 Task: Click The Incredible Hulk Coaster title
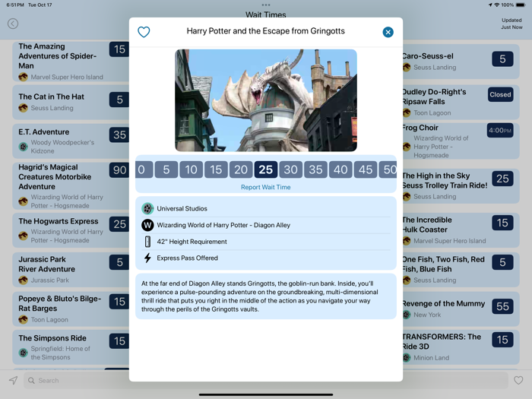(427, 225)
